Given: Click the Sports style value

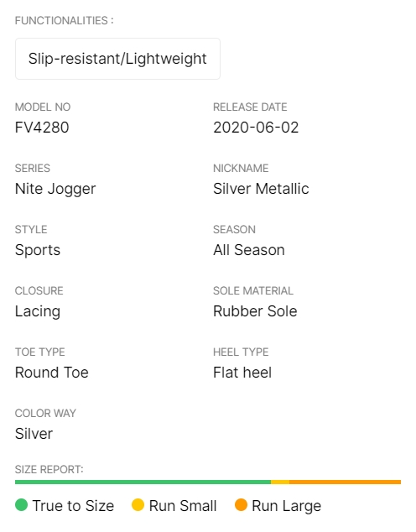Looking at the screenshot, I should (x=38, y=250).
